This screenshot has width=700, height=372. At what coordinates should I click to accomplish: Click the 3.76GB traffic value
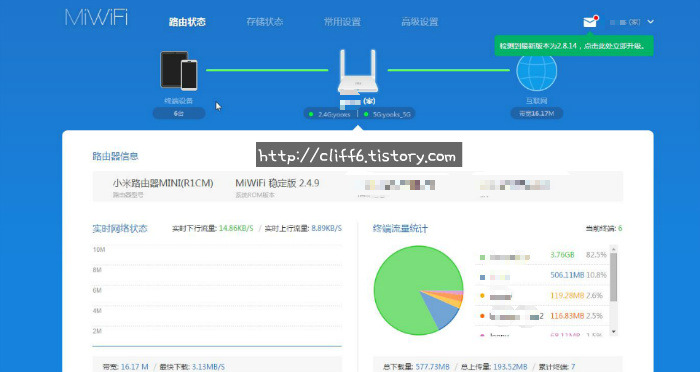[562, 255]
